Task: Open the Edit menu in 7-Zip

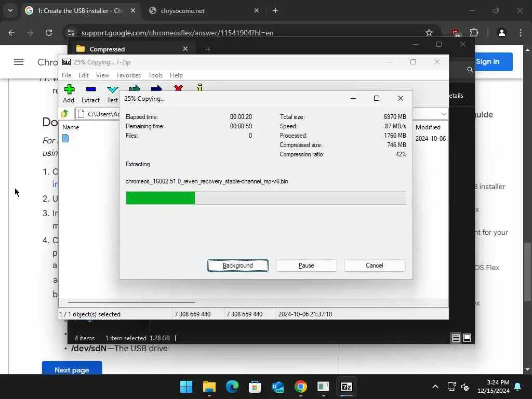Action: pyautogui.click(x=84, y=75)
